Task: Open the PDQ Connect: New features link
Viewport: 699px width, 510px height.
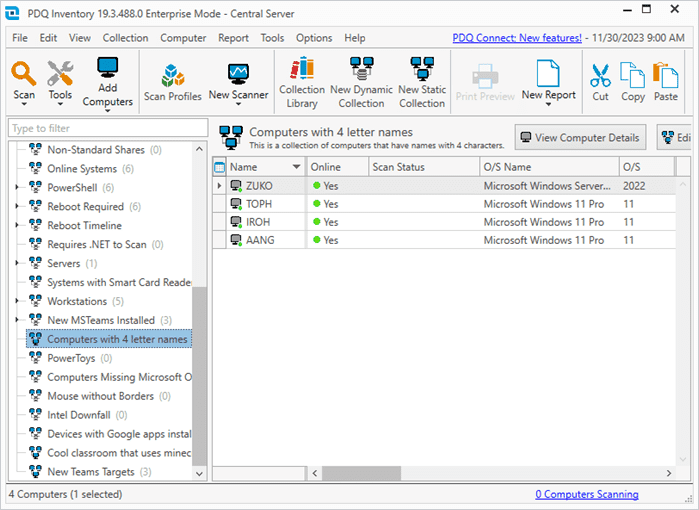Action: (x=517, y=38)
